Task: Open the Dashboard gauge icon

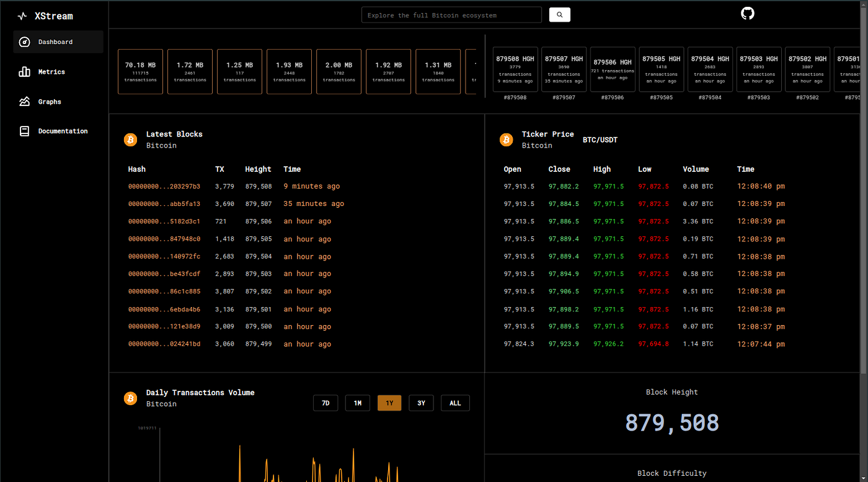Action: 25,42
